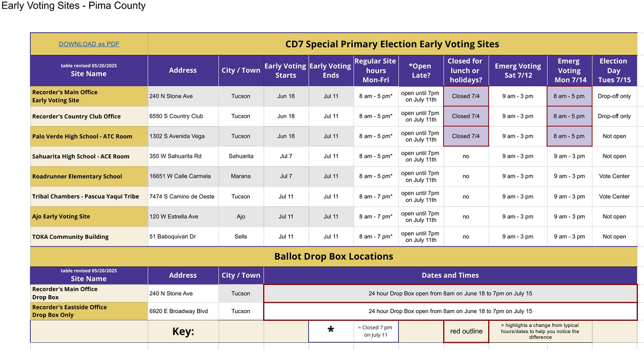
Task: Select the Recorder's Main Office Early Voting Site cell
Action: click(x=89, y=96)
